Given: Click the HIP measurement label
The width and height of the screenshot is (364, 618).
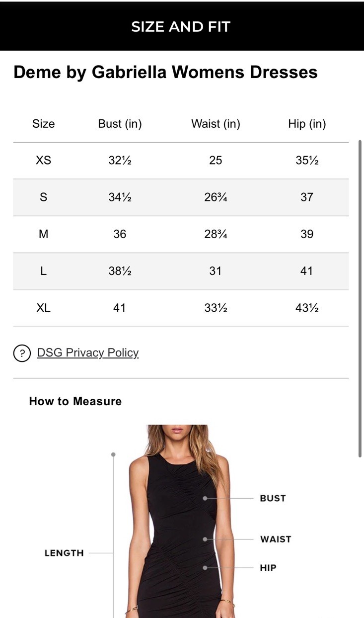Looking at the screenshot, I should click(268, 568).
